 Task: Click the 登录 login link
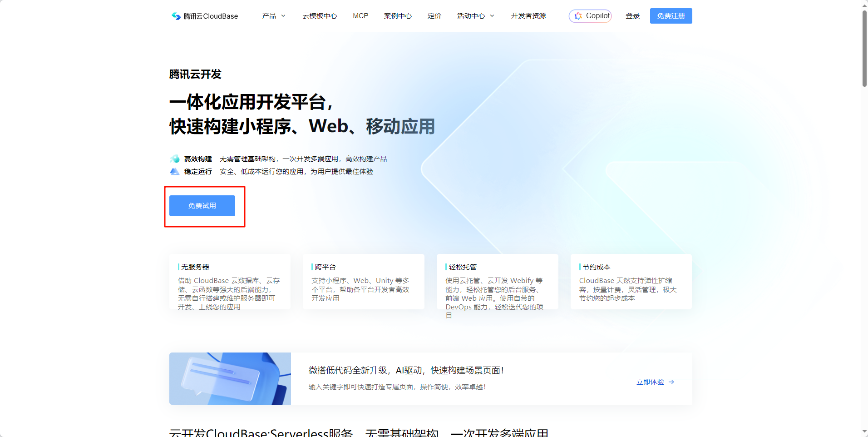pos(632,16)
